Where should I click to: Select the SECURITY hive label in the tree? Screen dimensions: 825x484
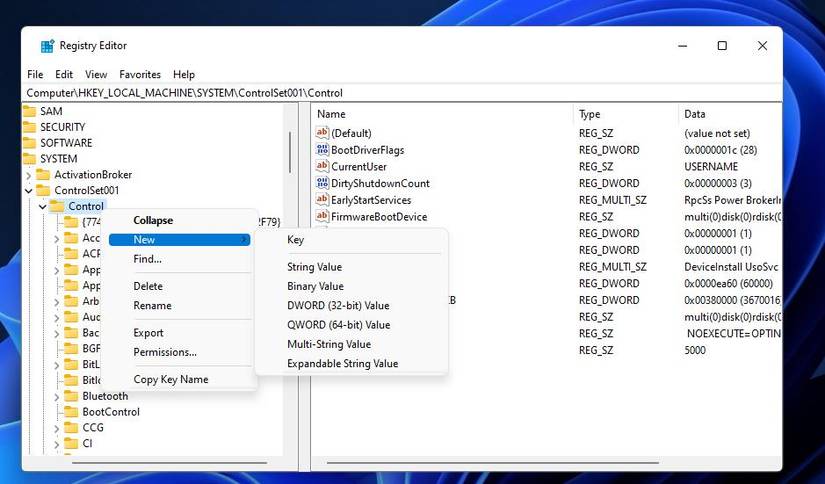pos(62,127)
